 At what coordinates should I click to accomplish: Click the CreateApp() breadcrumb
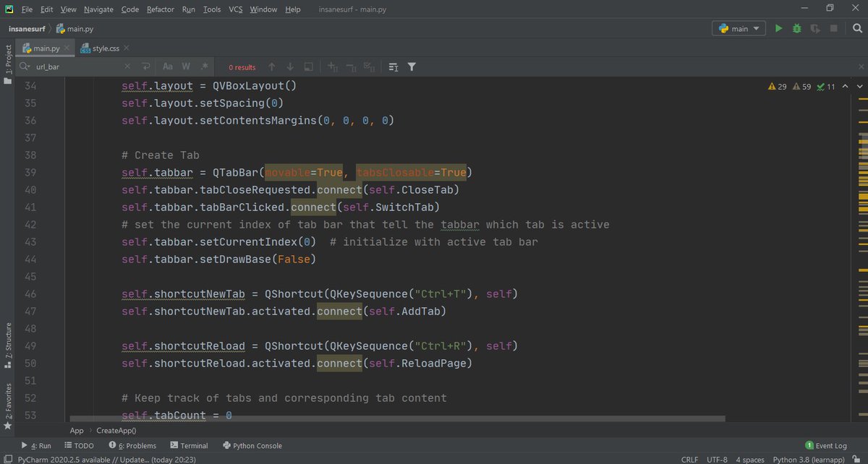point(116,430)
